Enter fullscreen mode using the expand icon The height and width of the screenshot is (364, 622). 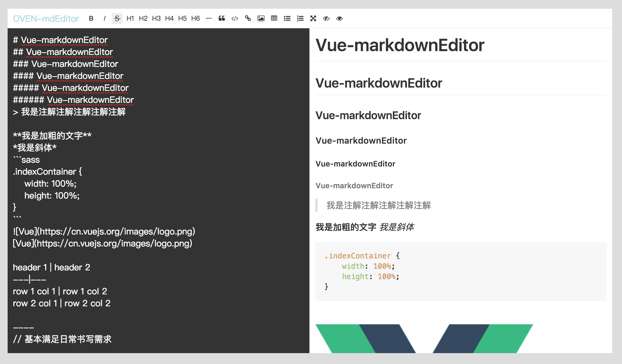tap(313, 18)
